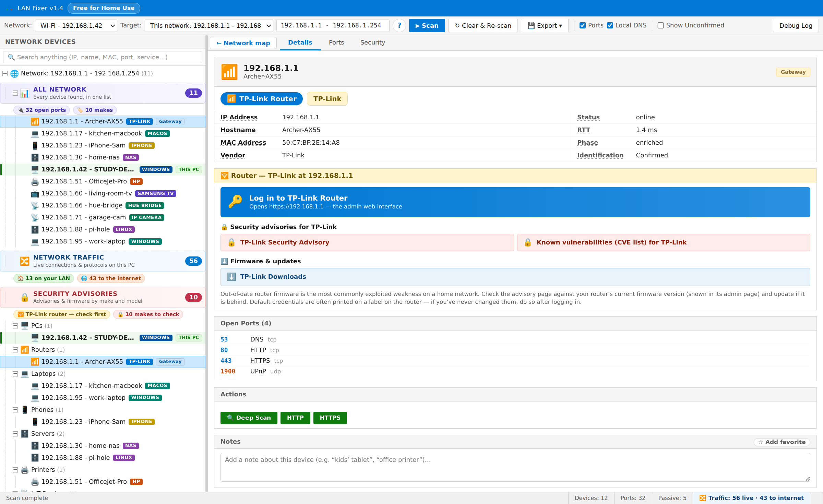This screenshot has height=504, width=823.
Task: Collapse the PCs group in the tree
Action: coord(15,326)
